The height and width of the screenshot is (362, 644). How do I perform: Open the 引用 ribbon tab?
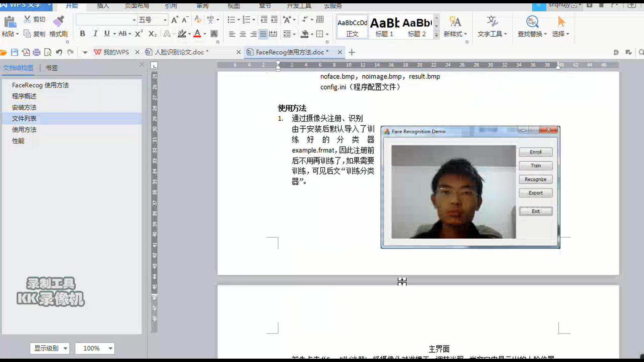(x=171, y=5)
